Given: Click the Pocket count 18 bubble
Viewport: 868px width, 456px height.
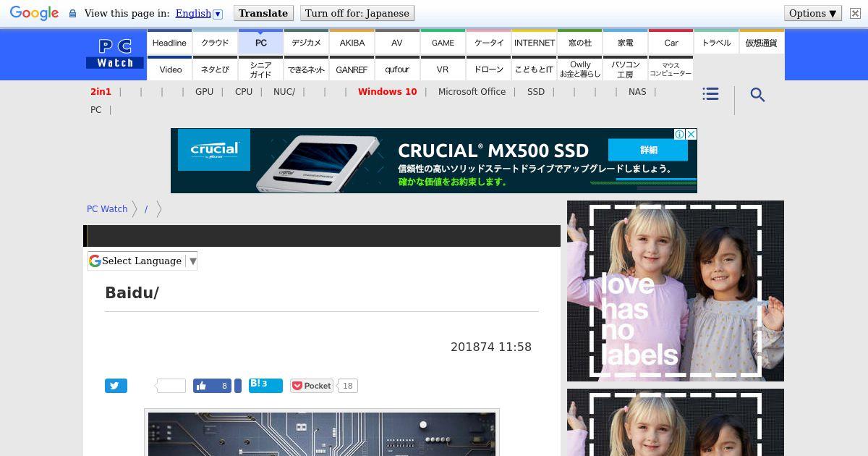Looking at the screenshot, I should tap(348, 386).
